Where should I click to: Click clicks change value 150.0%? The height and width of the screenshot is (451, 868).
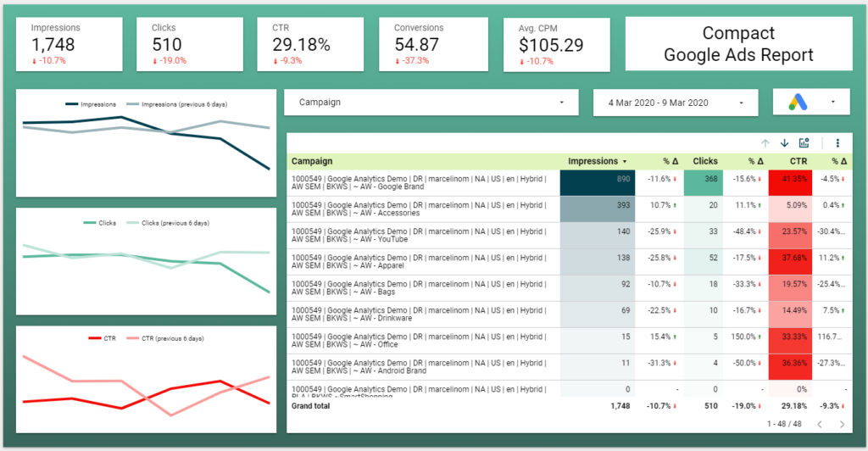[743, 337]
